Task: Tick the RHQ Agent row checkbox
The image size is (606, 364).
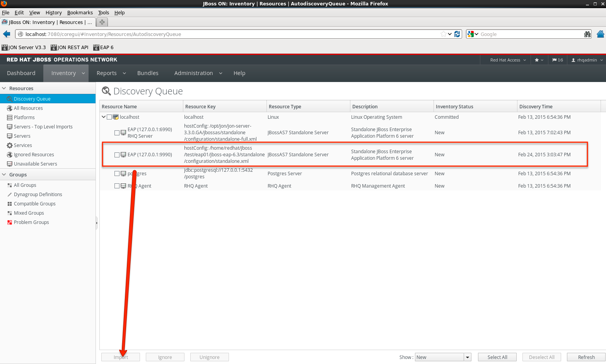Action: point(117,186)
